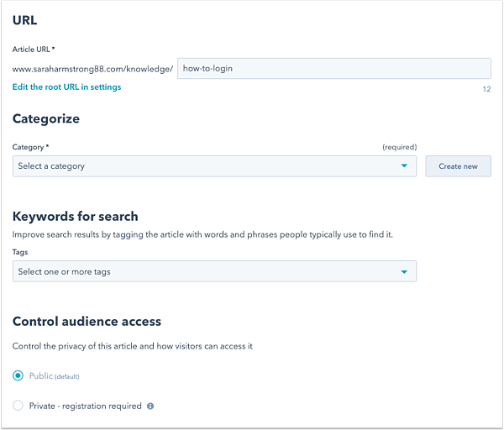
Task: Open Edit the root URL in settings link
Action: point(66,87)
